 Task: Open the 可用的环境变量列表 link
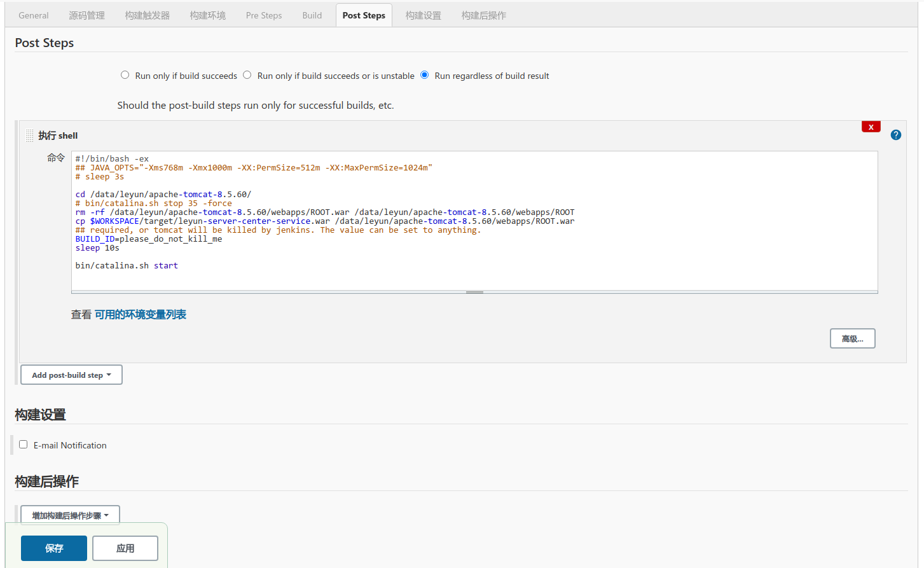(141, 314)
